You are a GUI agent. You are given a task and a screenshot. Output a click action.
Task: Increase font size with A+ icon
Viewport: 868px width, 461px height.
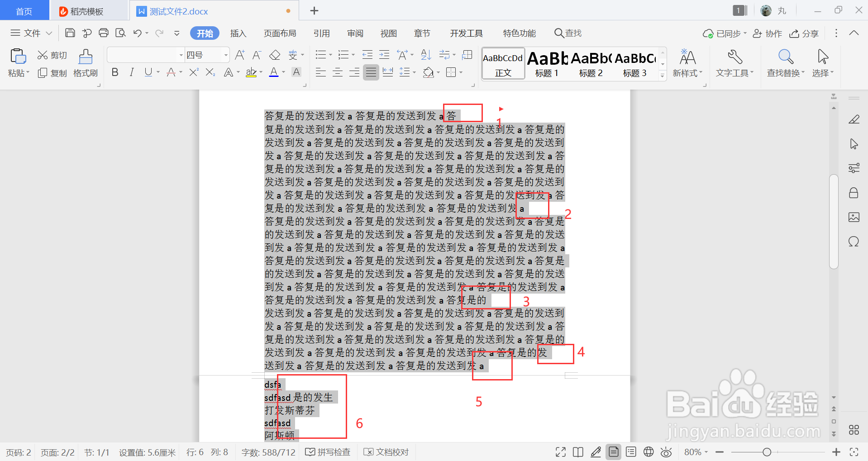[x=240, y=55]
